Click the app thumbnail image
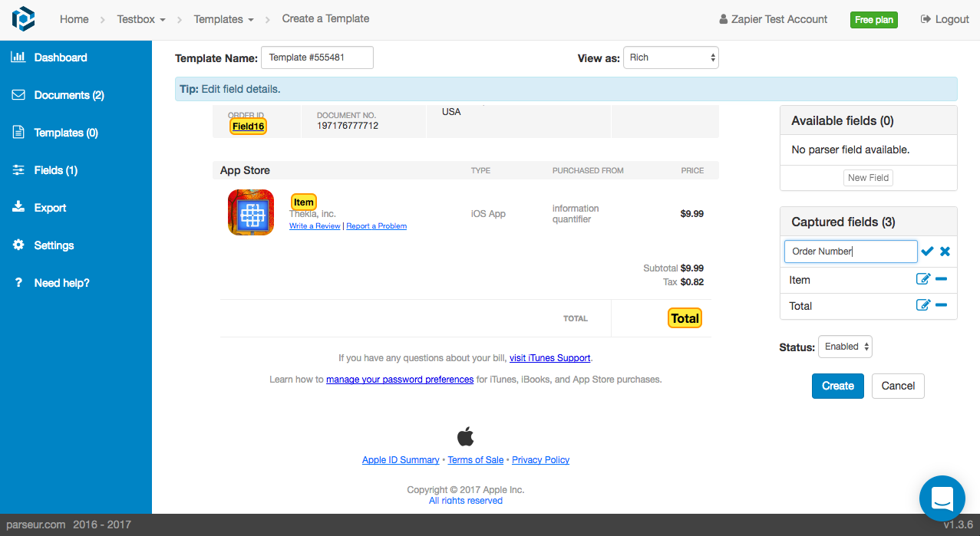 point(251,212)
